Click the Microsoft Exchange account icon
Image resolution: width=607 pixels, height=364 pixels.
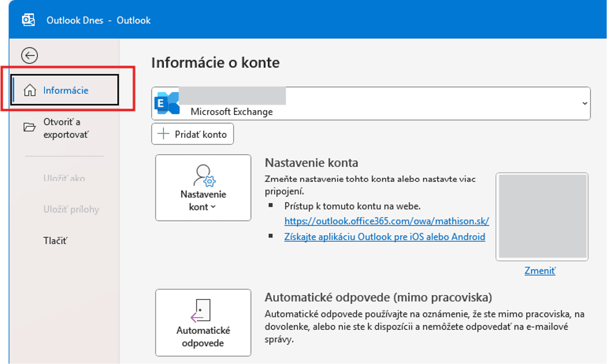click(167, 103)
